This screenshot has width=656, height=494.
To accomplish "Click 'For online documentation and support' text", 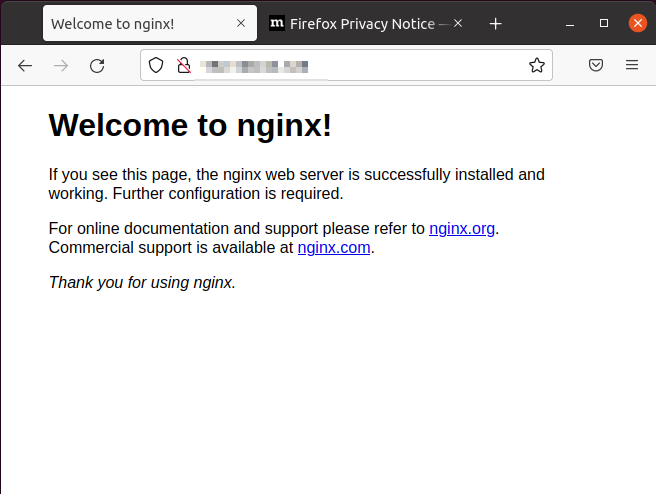I will click(x=184, y=229).
